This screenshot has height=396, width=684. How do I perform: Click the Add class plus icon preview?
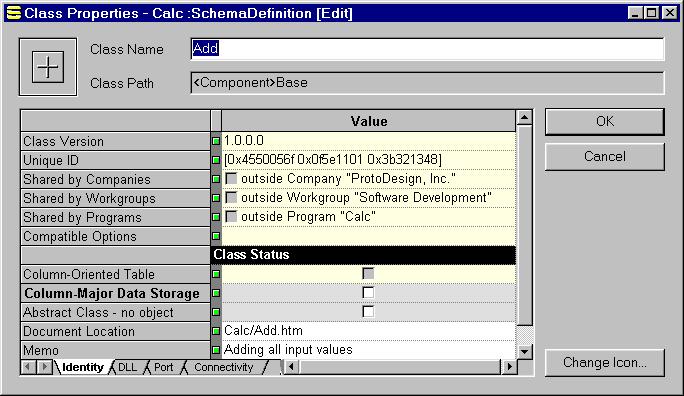click(48, 67)
